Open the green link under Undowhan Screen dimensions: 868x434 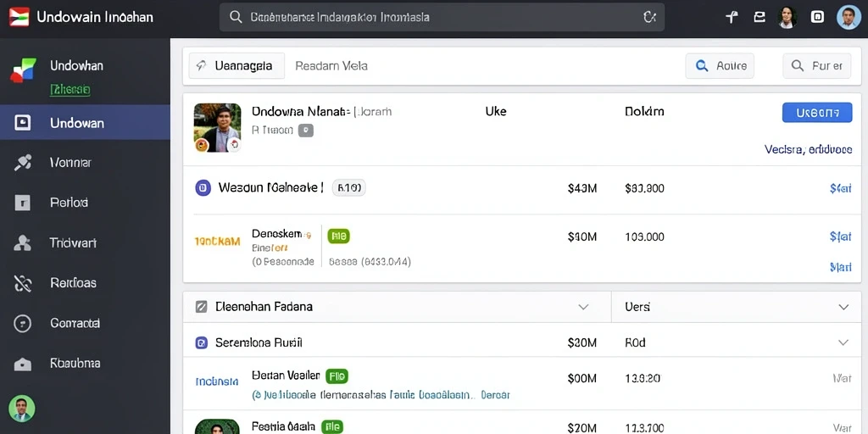70,90
